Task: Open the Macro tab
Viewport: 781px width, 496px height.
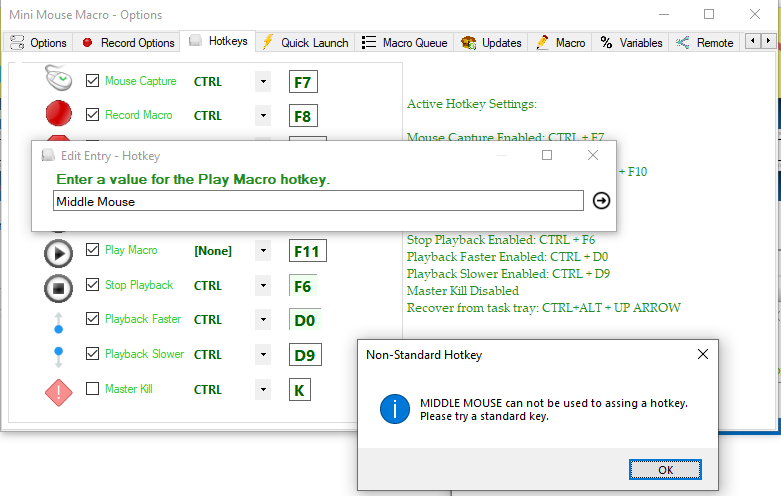Action: 560,43
